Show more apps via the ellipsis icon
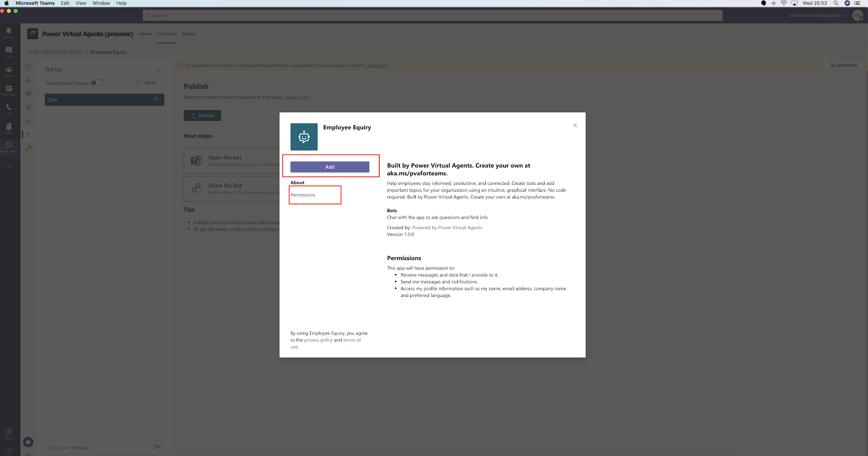 [8, 167]
